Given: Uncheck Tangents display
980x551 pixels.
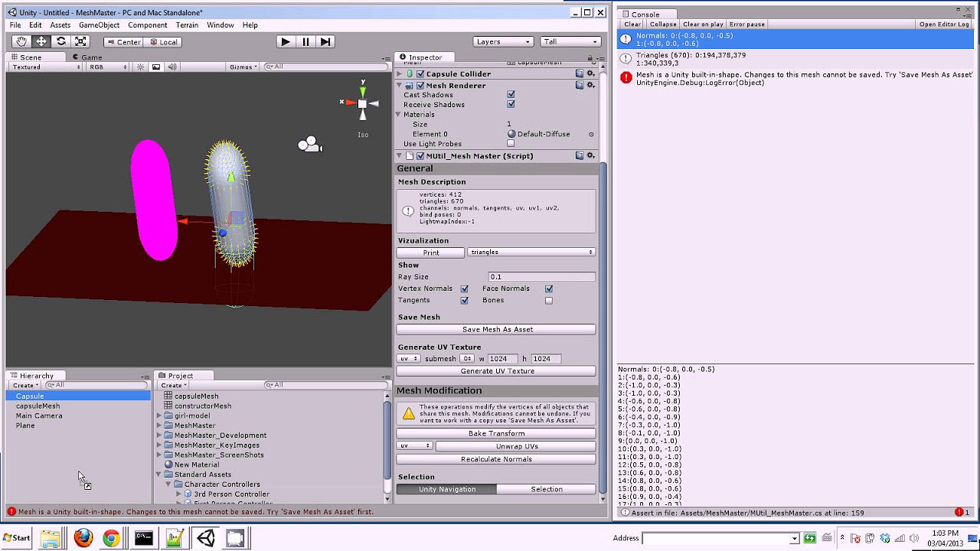Looking at the screenshot, I should click(x=464, y=301).
